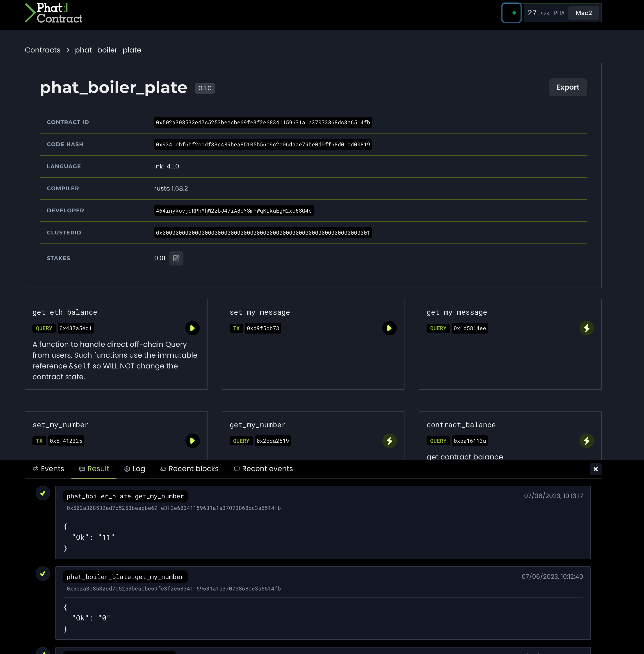Run set_my_message with the play icon
The image size is (644, 654).
389,328
